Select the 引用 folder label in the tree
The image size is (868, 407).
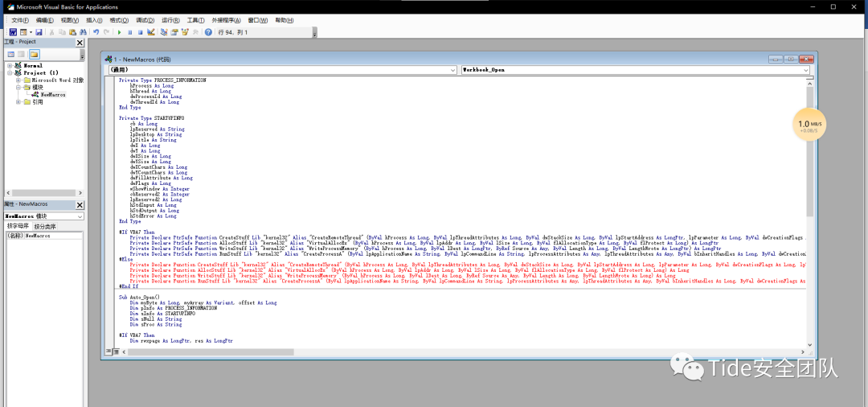point(38,102)
